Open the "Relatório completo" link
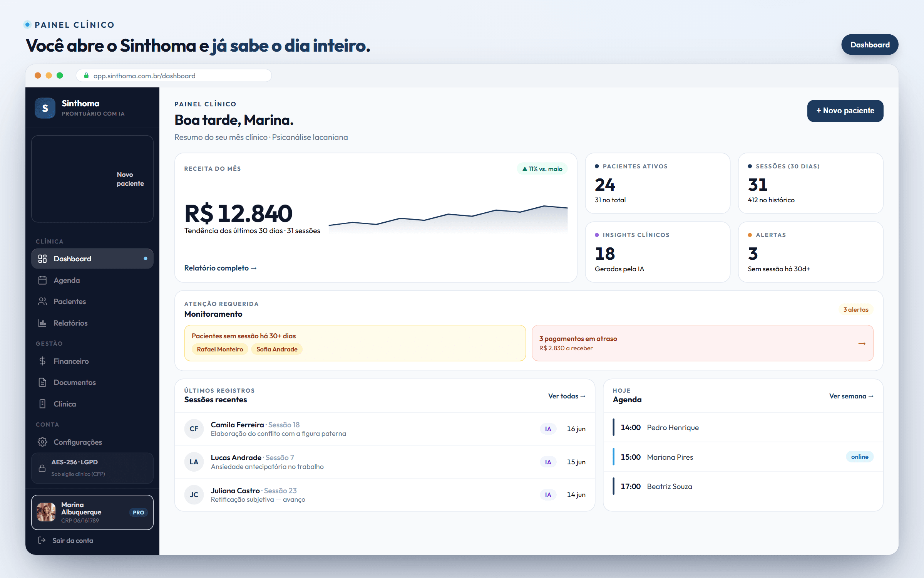This screenshot has width=924, height=578. point(220,268)
